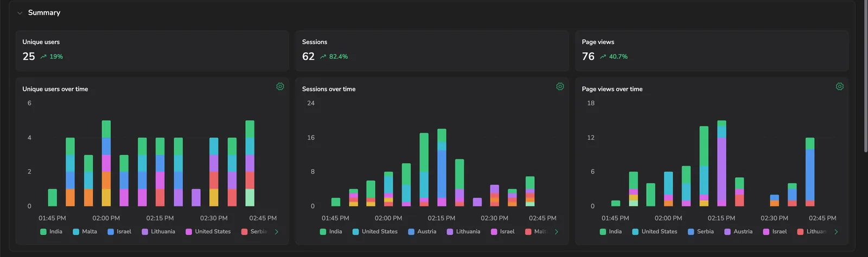Toggle Israel series in Unique users legend

click(x=119, y=231)
